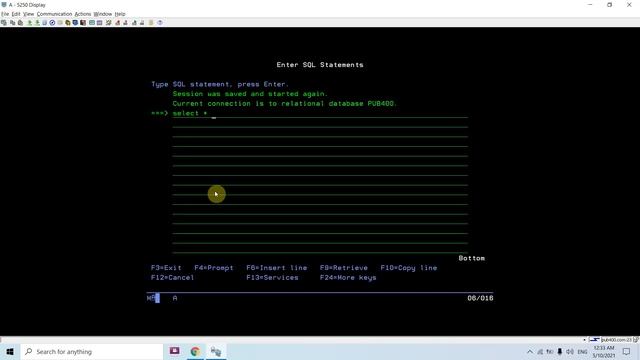The height and width of the screenshot is (360, 640).
Task: Click the 'Enter SQL Statements' title
Action: pos(320,64)
